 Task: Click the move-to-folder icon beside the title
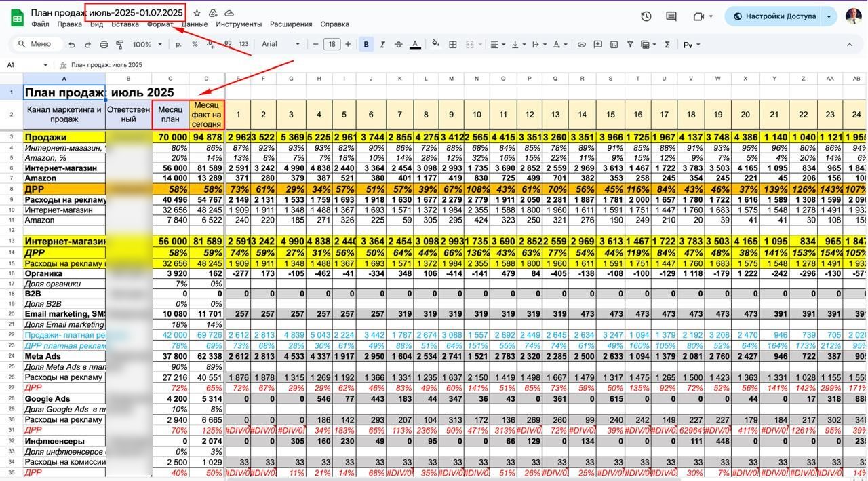pos(213,13)
